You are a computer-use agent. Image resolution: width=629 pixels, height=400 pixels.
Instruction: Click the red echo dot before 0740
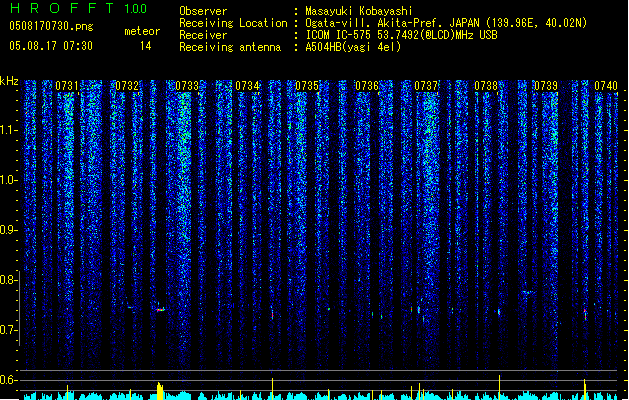tap(585, 314)
